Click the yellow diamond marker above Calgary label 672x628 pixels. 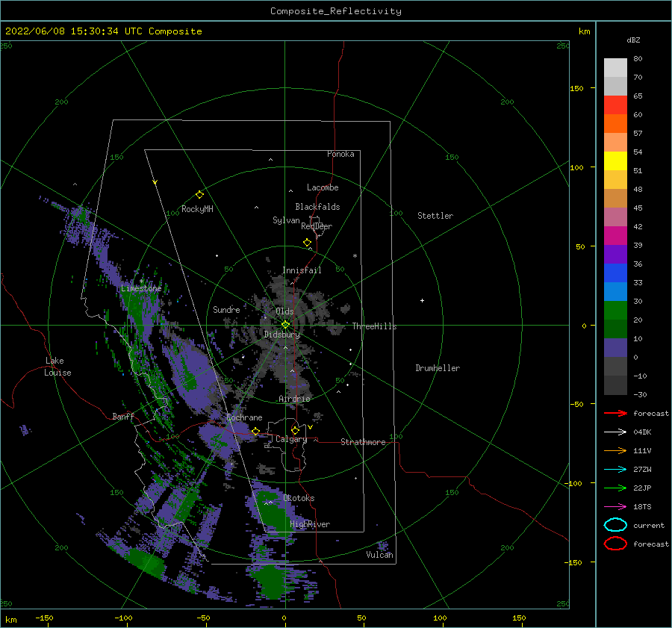pos(295,430)
